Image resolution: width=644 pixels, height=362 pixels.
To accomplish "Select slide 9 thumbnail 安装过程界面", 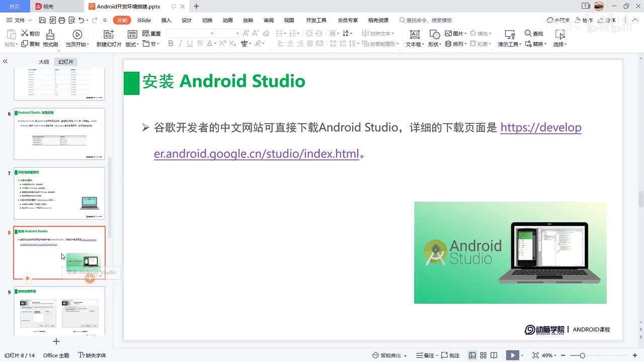I will pyautogui.click(x=59, y=311).
